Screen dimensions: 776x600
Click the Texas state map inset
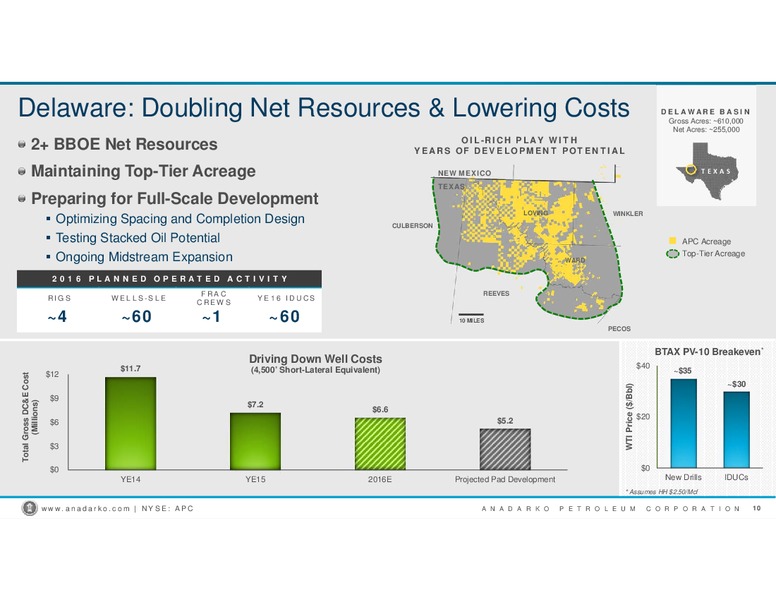707,171
